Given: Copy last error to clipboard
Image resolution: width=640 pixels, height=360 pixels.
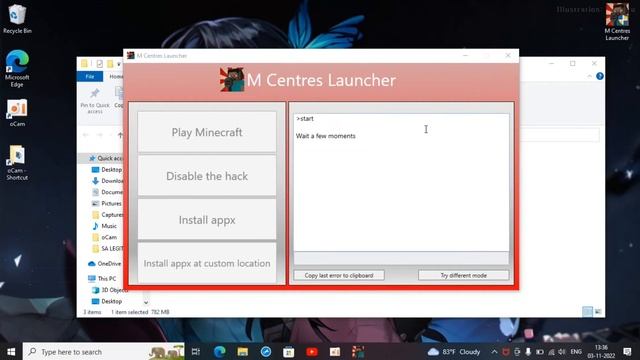Looking at the screenshot, I should [x=339, y=276].
